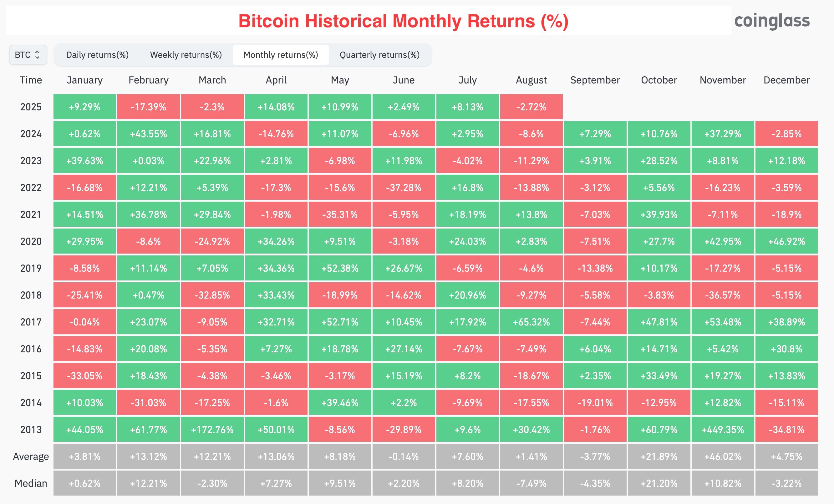Click the 2017 August +65.32% cell
This screenshot has height=504, width=834.
pyautogui.click(x=531, y=322)
